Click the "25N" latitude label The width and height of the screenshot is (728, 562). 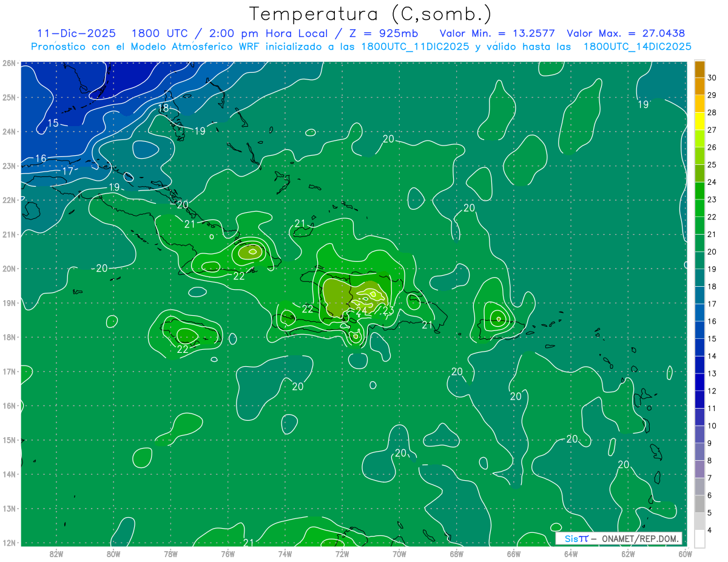[x=8, y=97]
